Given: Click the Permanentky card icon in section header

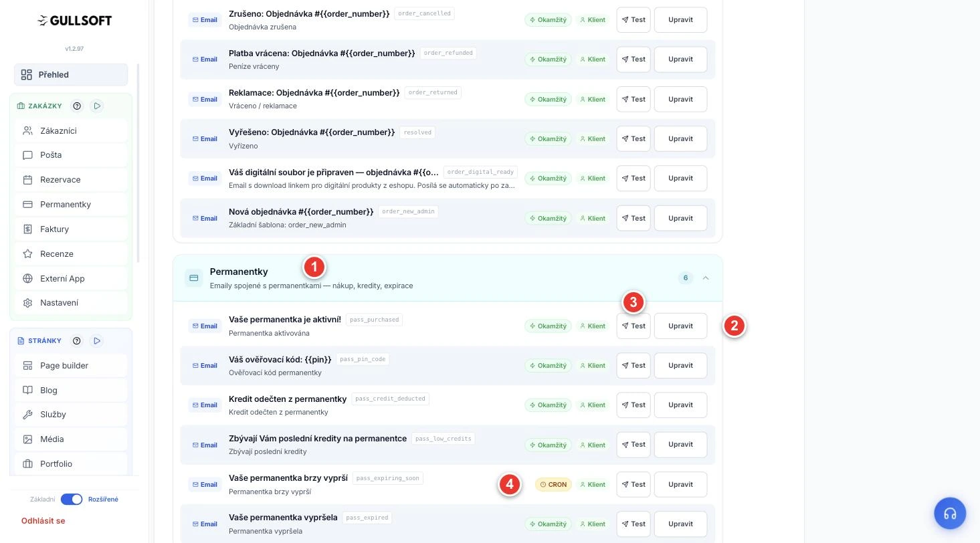Looking at the screenshot, I should point(194,278).
